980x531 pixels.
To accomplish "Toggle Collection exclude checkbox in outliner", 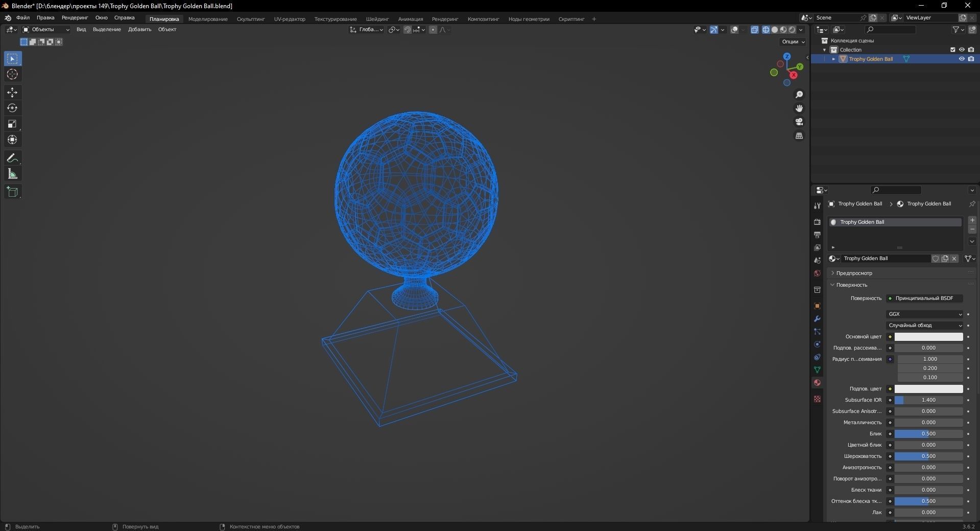I will (x=952, y=50).
